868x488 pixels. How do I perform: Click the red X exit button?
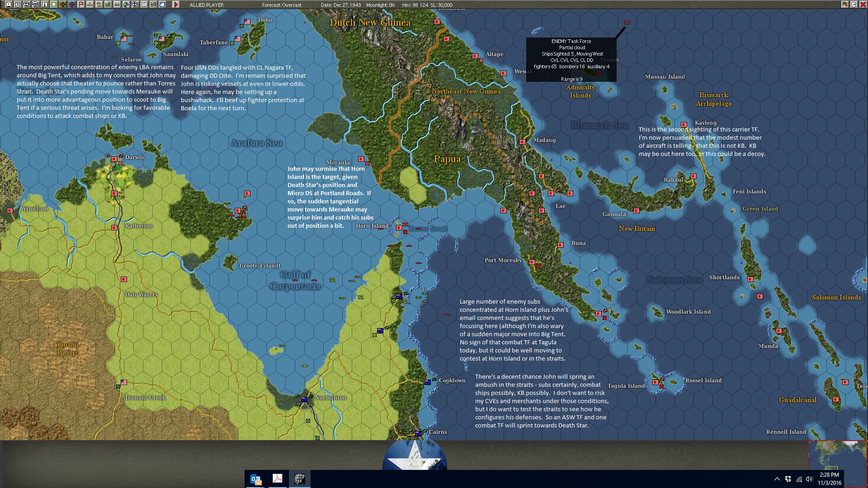point(863,5)
